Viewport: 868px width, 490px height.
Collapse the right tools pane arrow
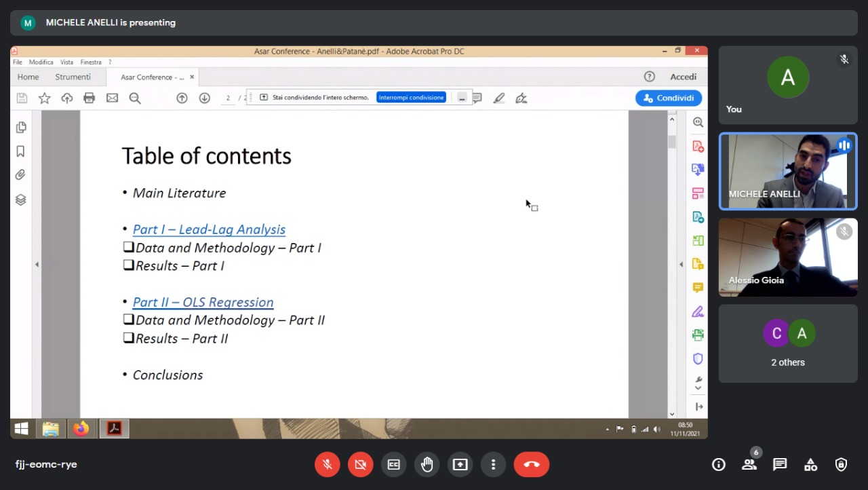[x=681, y=265]
